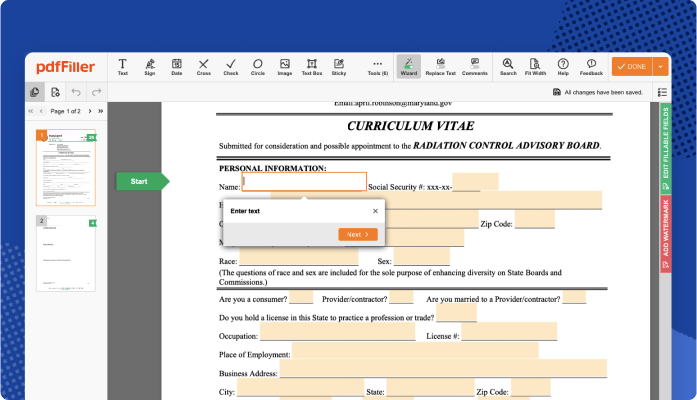Screen dimensions: 697x400
Task: Select the Check mark tool
Action: click(231, 67)
